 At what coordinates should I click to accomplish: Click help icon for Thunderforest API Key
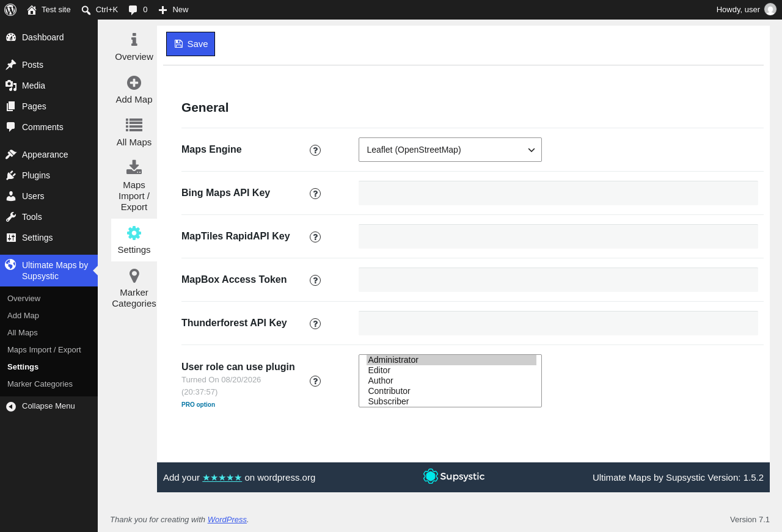click(x=315, y=324)
